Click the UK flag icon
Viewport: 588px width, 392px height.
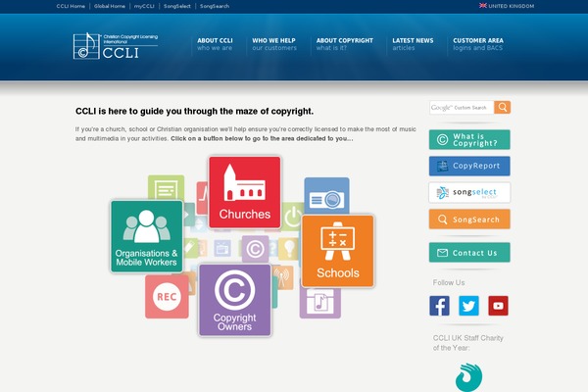tap(482, 6)
